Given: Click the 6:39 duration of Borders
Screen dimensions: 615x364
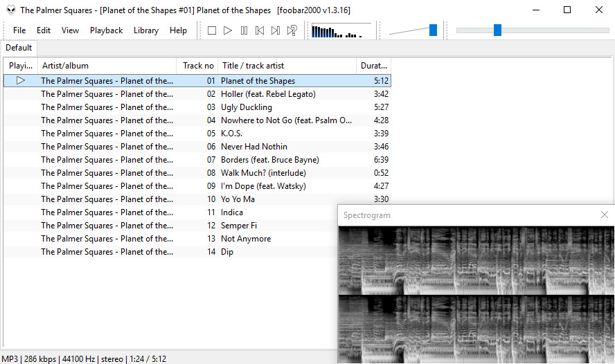Looking at the screenshot, I should [x=381, y=160].
